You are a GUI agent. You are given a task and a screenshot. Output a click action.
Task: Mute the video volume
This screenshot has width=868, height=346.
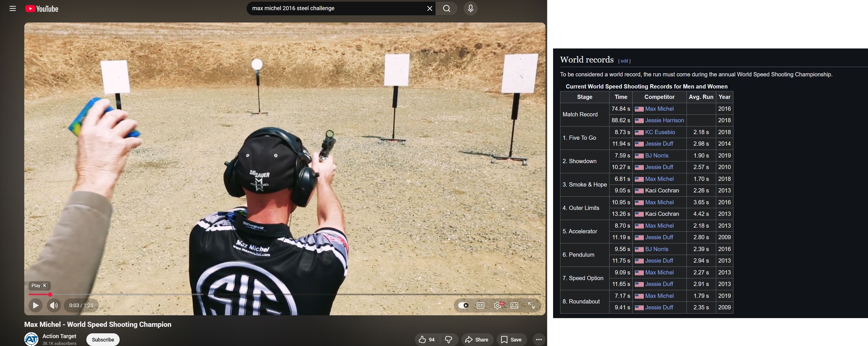pos(54,305)
